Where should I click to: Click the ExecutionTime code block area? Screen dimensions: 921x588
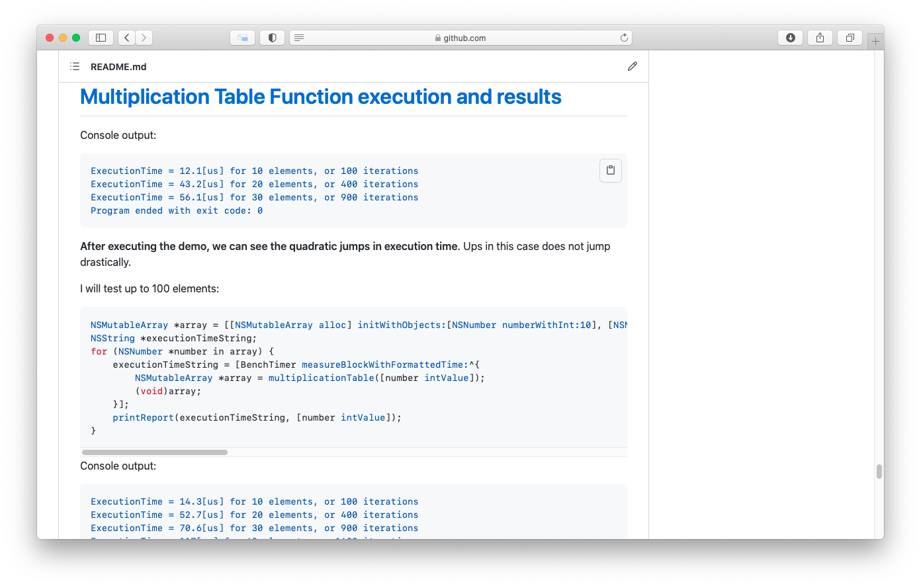265,190
